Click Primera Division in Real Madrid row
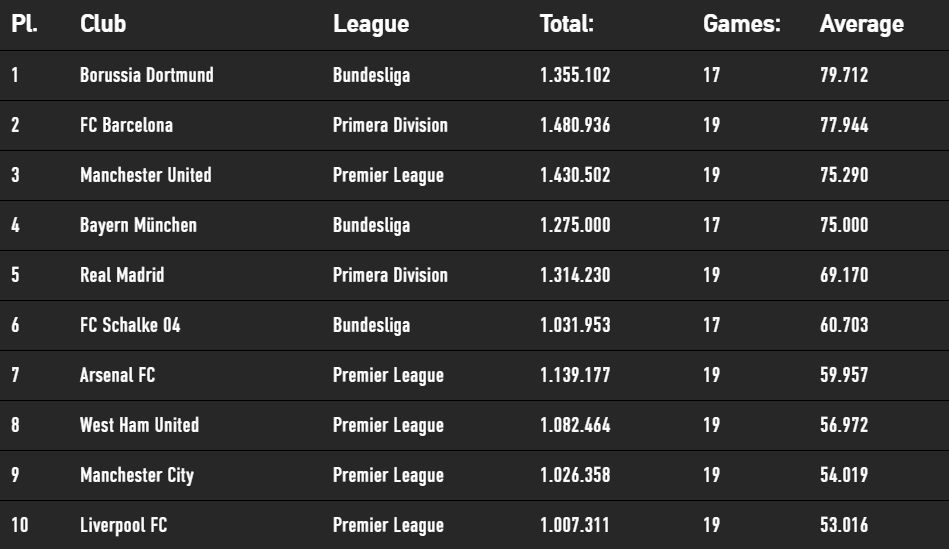The image size is (949, 549). point(390,275)
